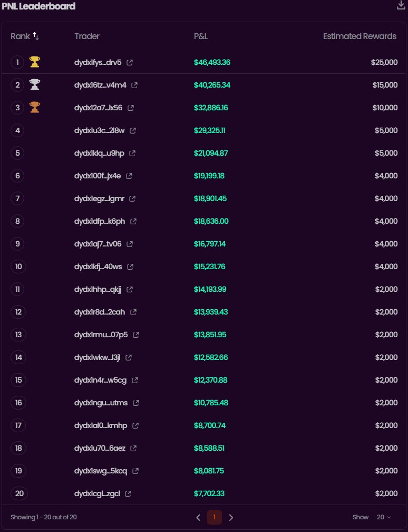
Task: Click the silver trophy for rank 2
Action: (x=35, y=85)
